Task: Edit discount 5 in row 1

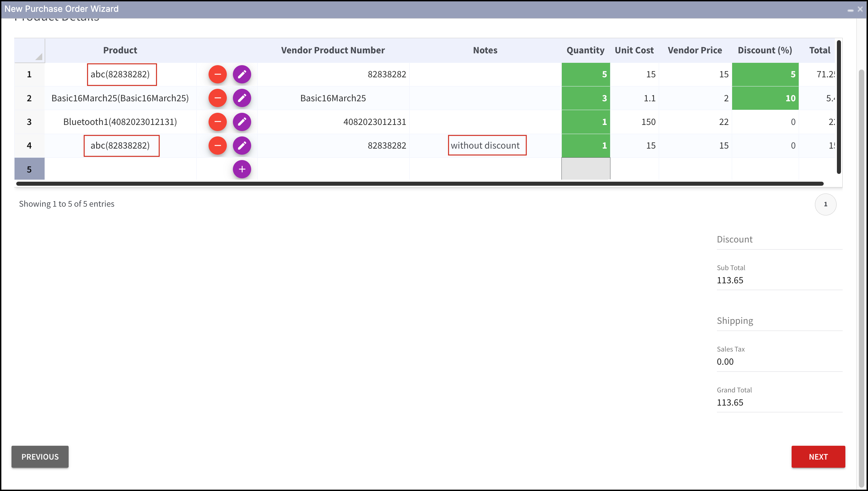Action: pyautogui.click(x=765, y=74)
